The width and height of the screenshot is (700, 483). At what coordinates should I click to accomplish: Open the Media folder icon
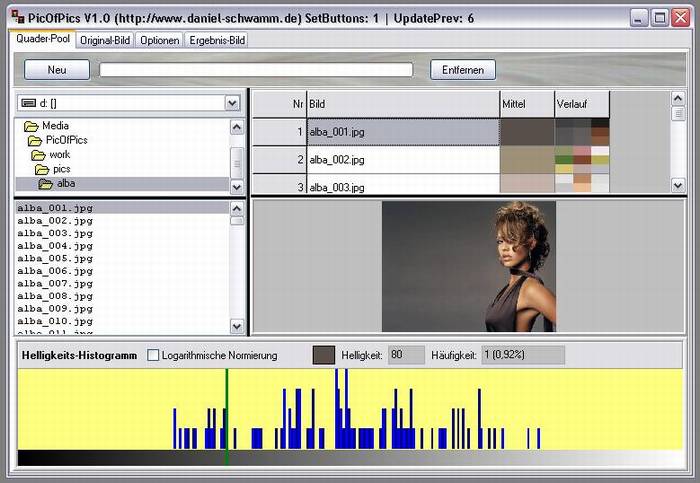tap(31, 126)
